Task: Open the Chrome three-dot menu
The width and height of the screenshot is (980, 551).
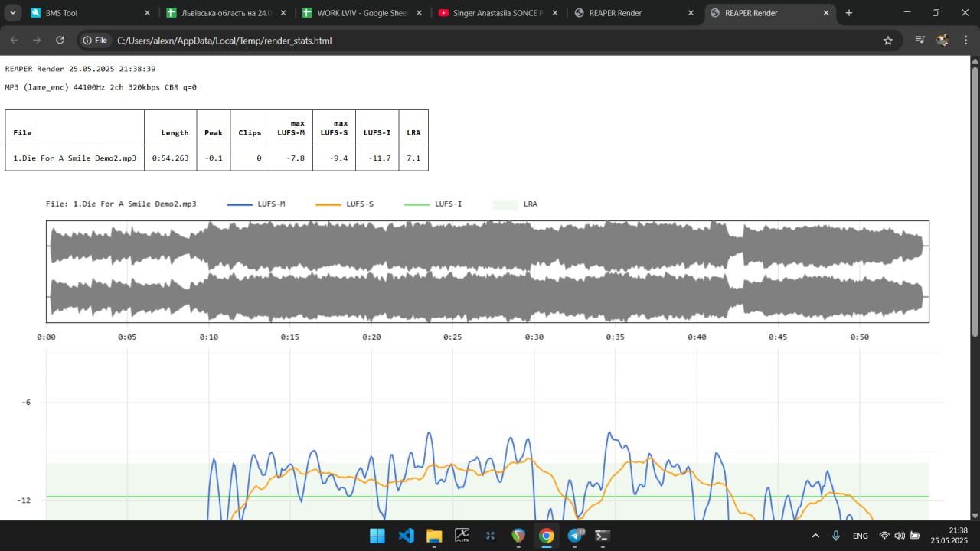Action: click(965, 41)
